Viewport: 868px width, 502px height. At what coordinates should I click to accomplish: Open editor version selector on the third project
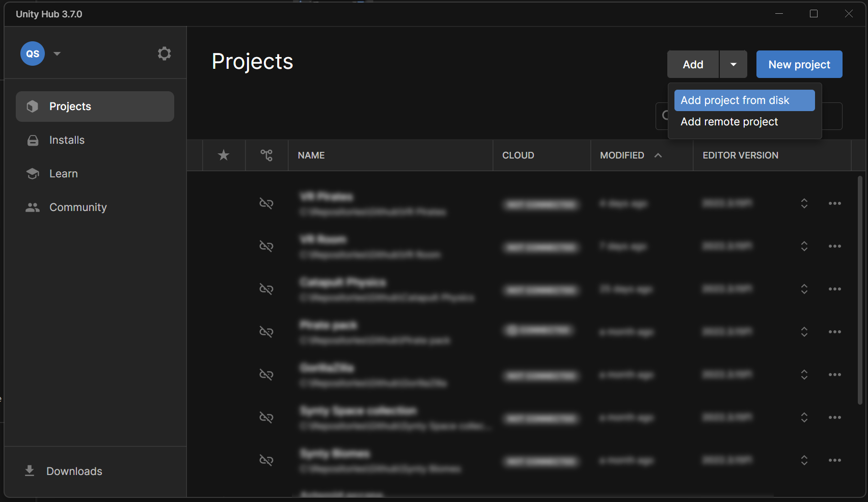coord(804,289)
